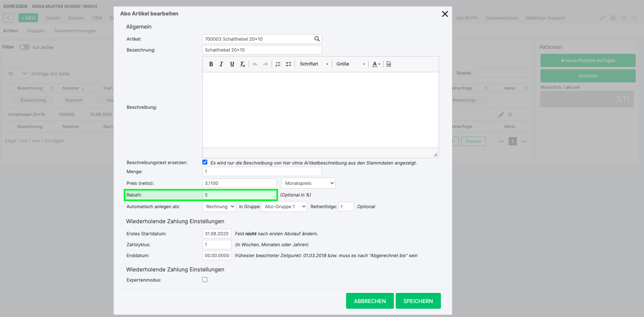
Task: Insert a numbered list
Action: coord(278,64)
